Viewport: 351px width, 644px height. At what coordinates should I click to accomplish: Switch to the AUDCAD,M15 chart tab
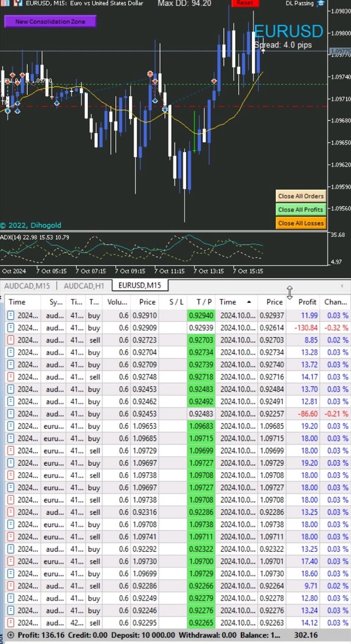pyautogui.click(x=27, y=286)
